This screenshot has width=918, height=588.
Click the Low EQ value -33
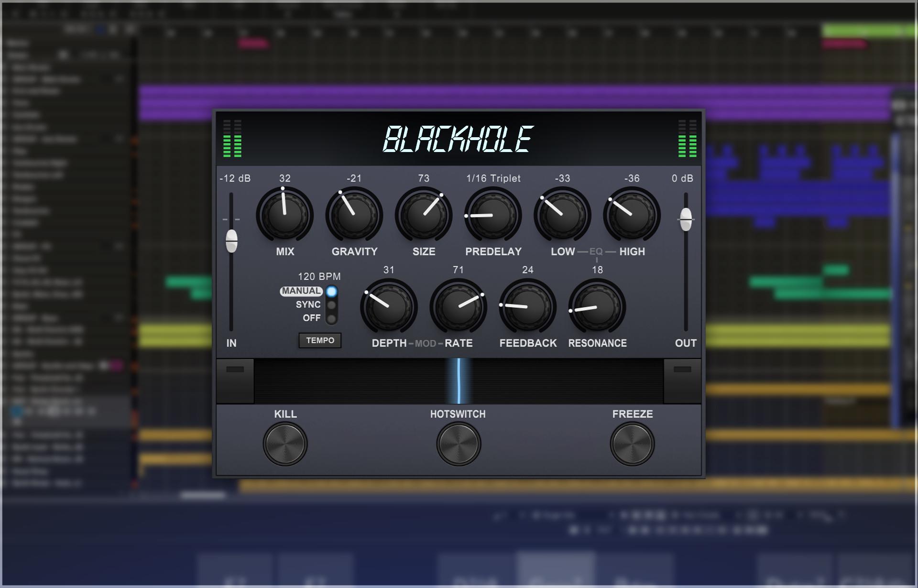click(562, 178)
